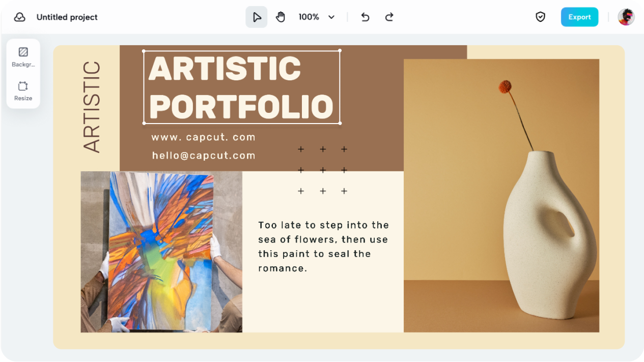Rename the Untitled project title
The height and width of the screenshot is (362, 644).
(x=67, y=17)
